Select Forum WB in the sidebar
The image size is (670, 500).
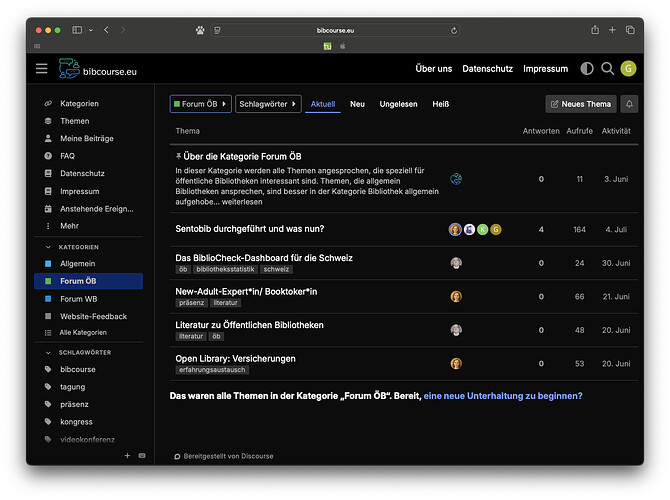pyautogui.click(x=78, y=298)
